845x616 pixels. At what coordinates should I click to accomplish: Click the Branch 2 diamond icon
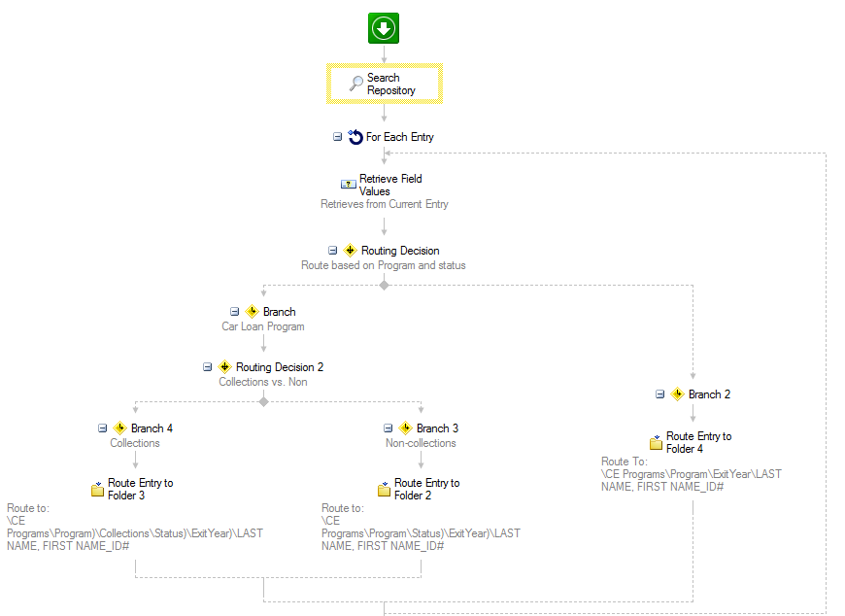click(x=677, y=394)
